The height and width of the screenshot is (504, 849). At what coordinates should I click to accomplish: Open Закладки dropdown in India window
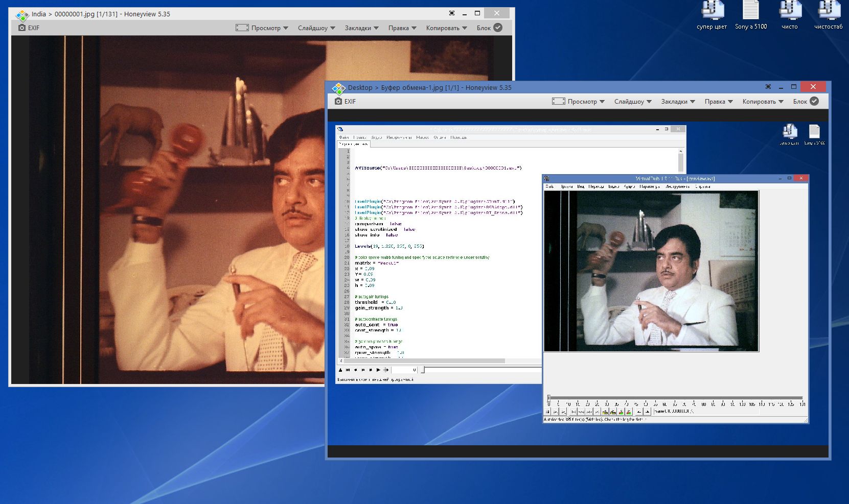click(x=361, y=28)
